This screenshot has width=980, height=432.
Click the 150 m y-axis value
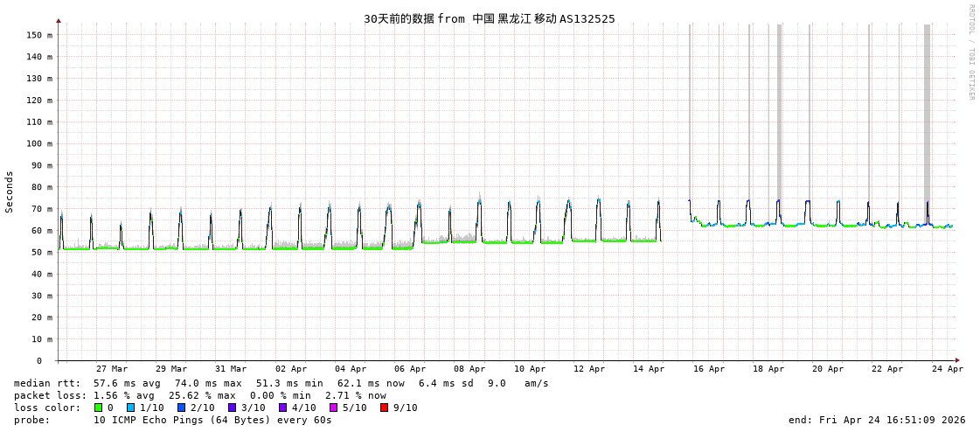[39, 35]
